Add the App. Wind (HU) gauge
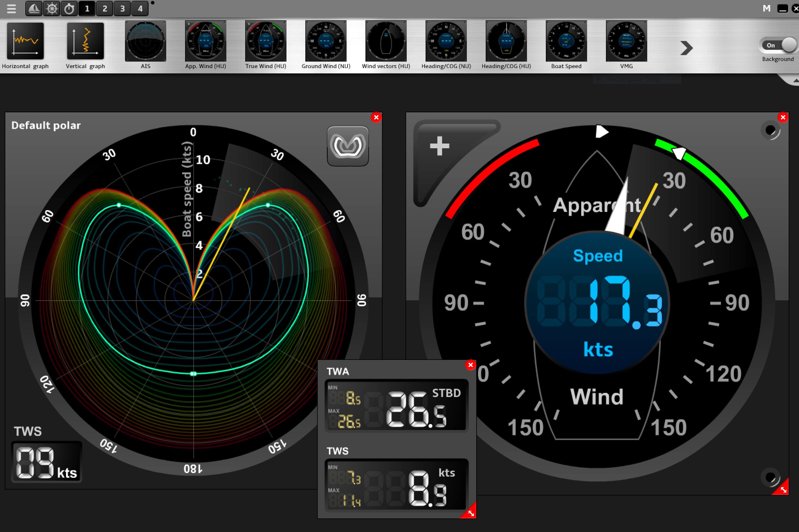Image resolution: width=799 pixels, height=532 pixels. click(205, 41)
